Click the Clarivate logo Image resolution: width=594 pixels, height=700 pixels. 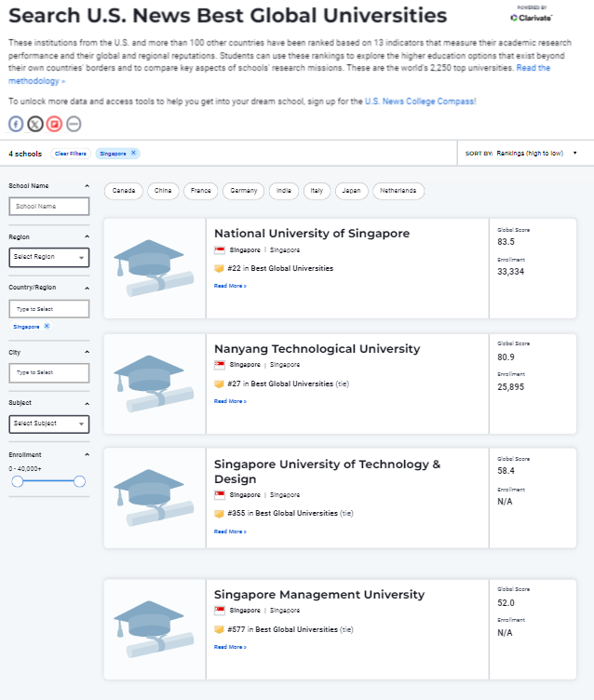tap(532, 18)
